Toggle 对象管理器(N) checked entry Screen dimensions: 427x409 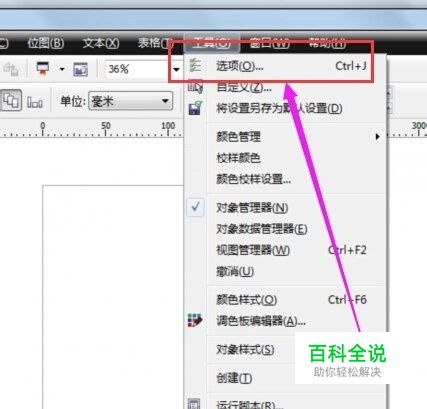[285, 208]
